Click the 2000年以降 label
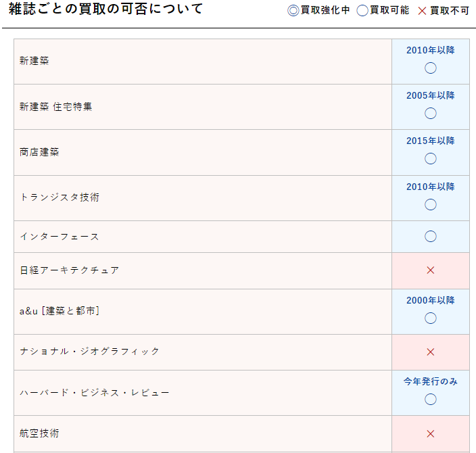 pos(430,300)
